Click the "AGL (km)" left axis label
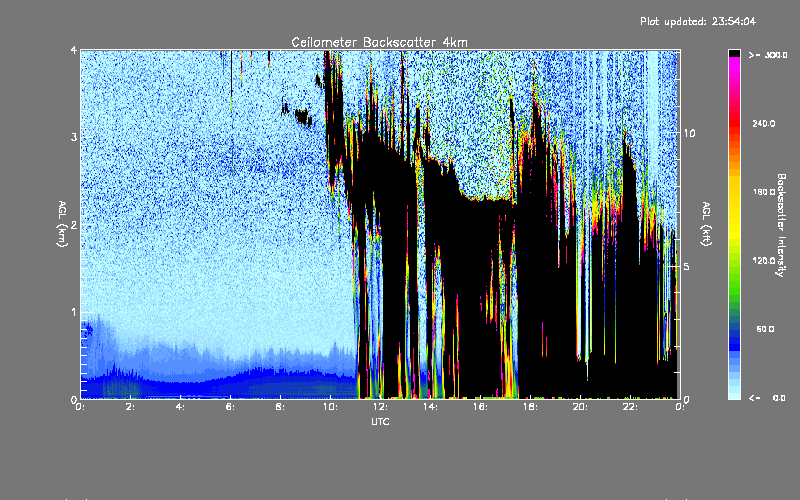800x500 pixels. point(62,224)
